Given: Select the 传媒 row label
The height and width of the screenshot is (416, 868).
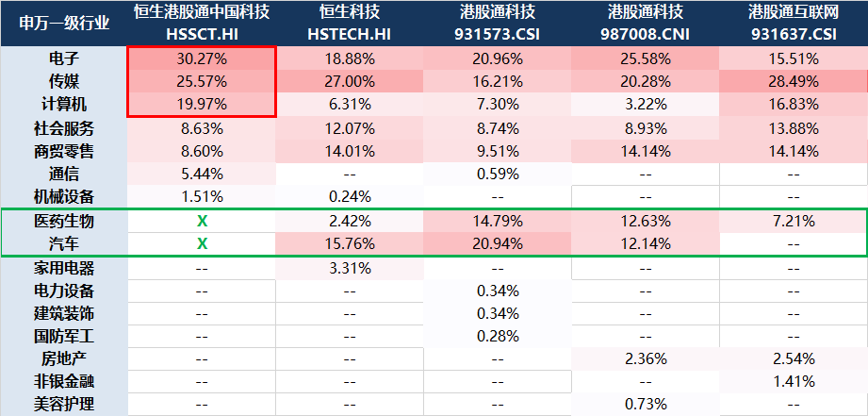Looking at the screenshot, I should (64, 81).
